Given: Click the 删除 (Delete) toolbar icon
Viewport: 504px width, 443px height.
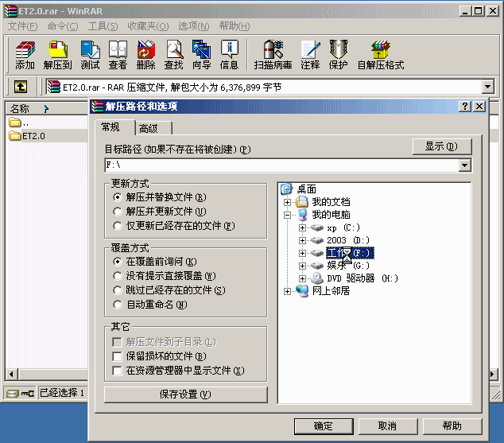Looking at the screenshot, I should [x=146, y=54].
